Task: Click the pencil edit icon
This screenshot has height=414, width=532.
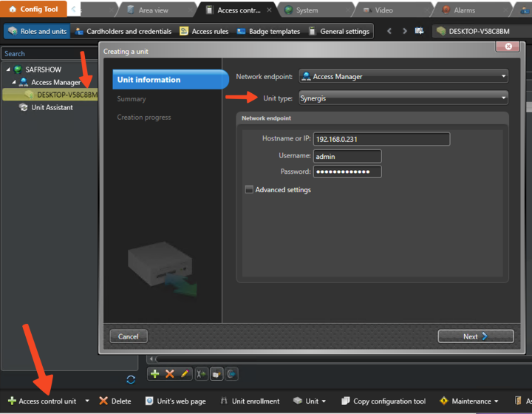Action: coord(185,374)
